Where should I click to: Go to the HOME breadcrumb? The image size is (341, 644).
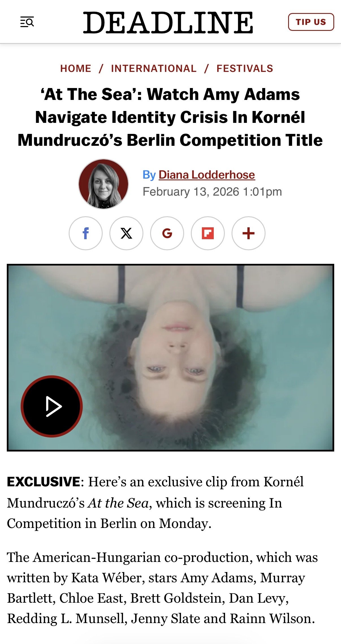pyautogui.click(x=76, y=69)
